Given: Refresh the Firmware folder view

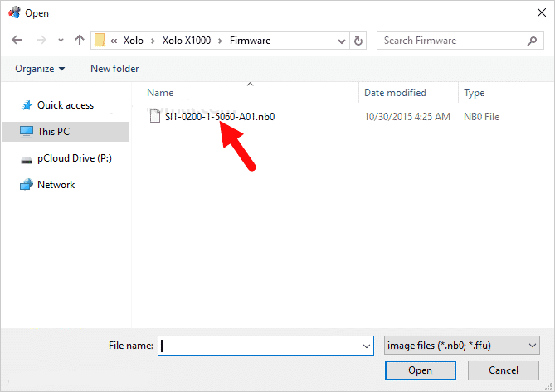Looking at the screenshot, I should pyautogui.click(x=358, y=41).
